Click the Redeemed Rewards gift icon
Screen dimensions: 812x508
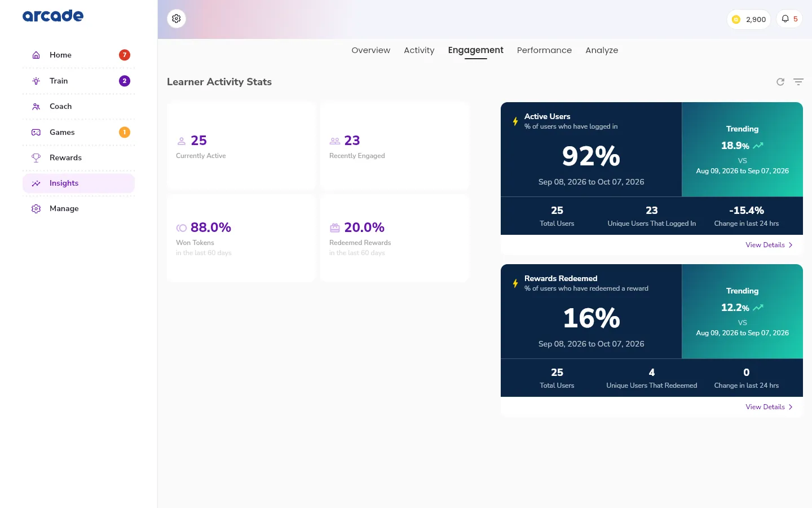(x=335, y=228)
